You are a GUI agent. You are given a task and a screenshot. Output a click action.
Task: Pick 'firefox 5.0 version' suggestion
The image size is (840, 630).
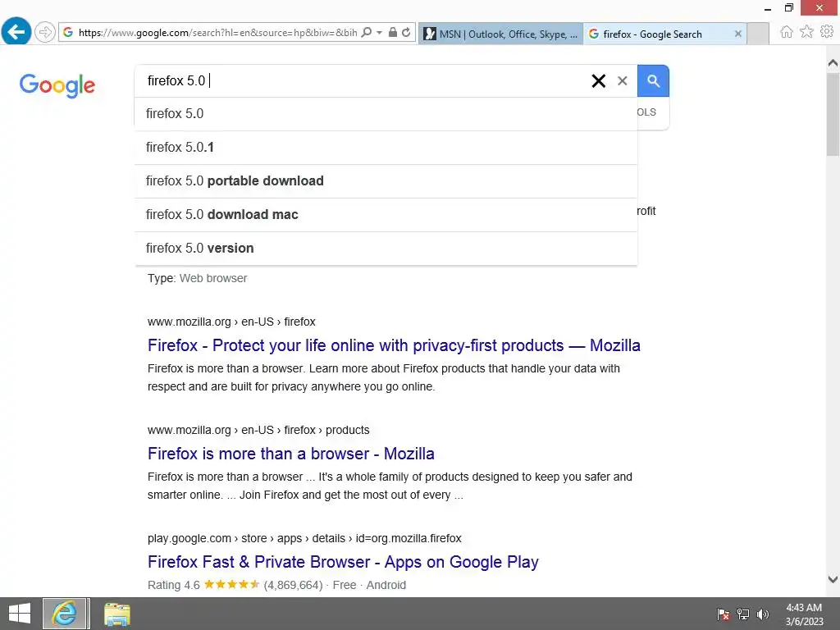point(386,248)
